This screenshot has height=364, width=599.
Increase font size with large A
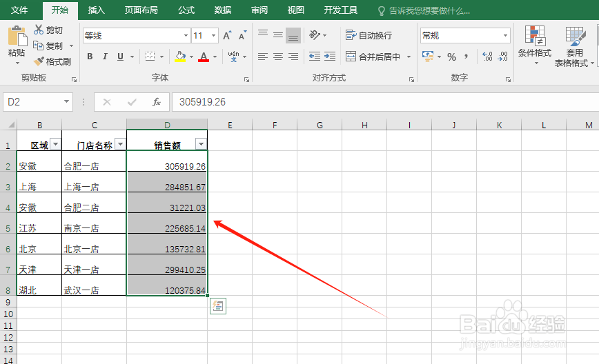pyautogui.click(x=227, y=35)
